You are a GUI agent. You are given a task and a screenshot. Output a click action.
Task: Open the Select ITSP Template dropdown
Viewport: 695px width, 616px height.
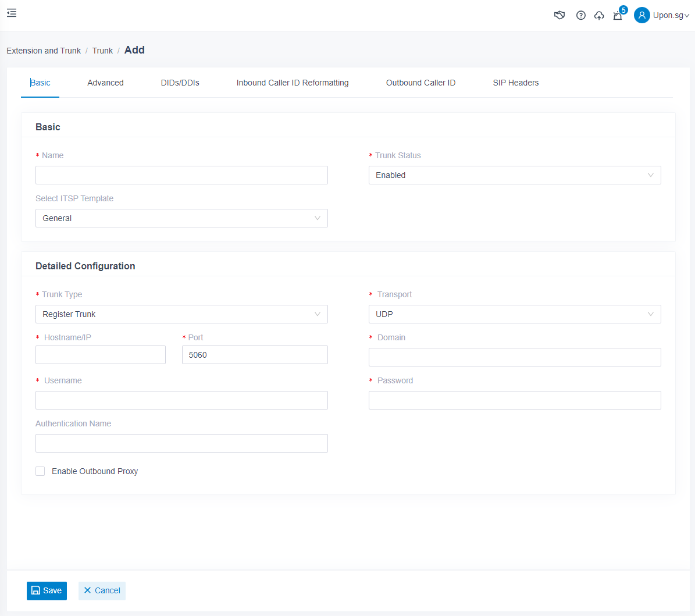pos(181,218)
